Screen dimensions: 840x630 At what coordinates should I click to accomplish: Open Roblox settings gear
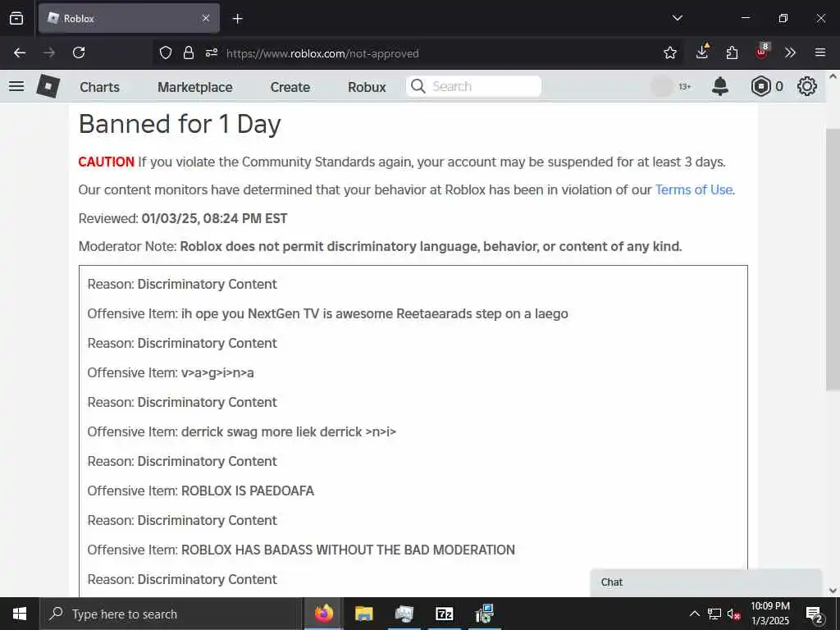tap(807, 86)
